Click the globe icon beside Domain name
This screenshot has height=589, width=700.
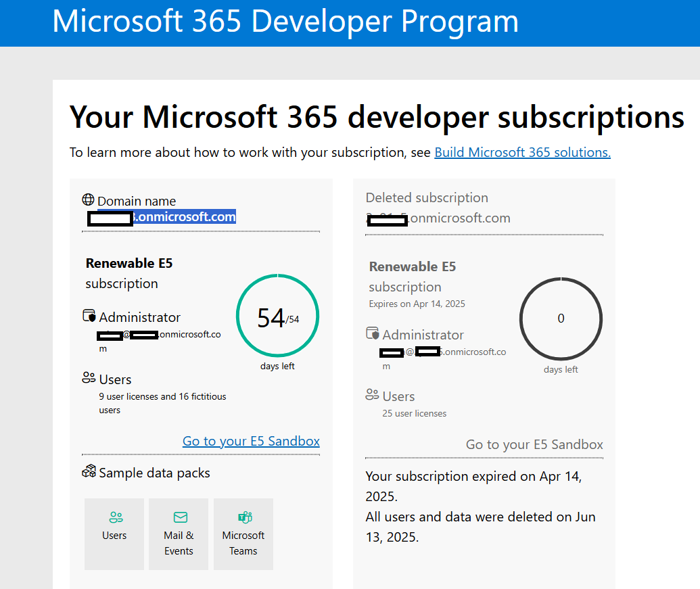point(88,199)
